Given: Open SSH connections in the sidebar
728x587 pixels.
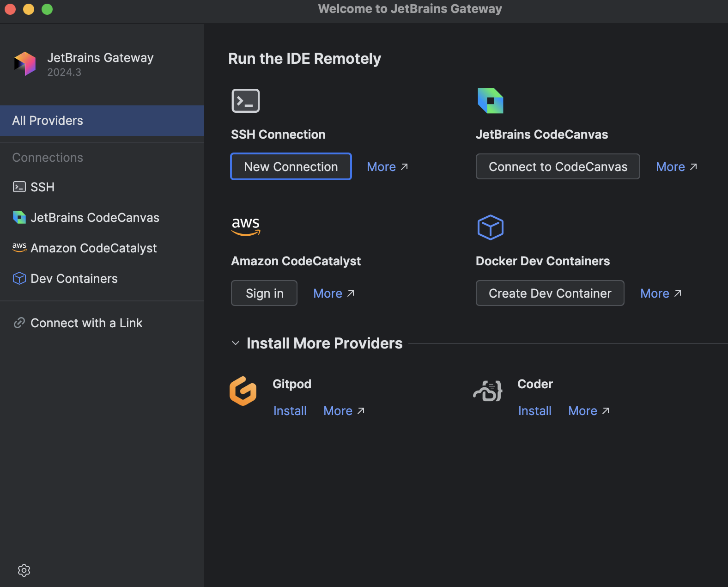Looking at the screenshot, I should pos(42,187).
